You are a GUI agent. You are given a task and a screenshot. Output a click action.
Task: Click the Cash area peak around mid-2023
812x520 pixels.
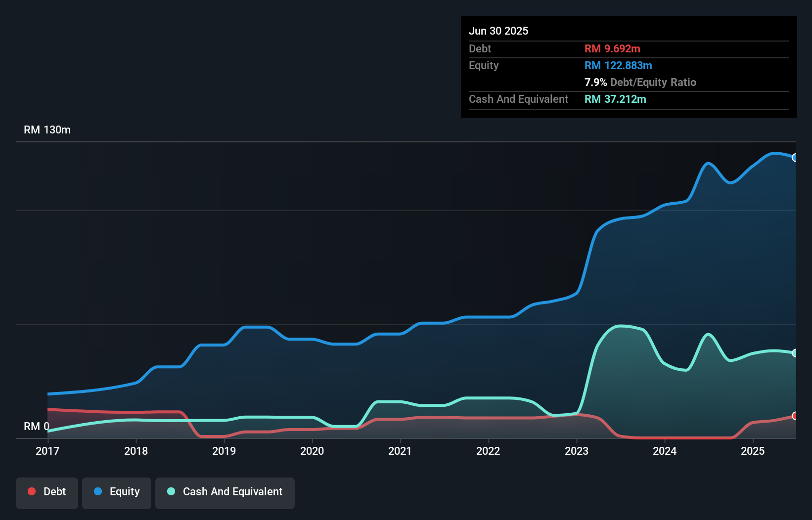tap(621, 327)
